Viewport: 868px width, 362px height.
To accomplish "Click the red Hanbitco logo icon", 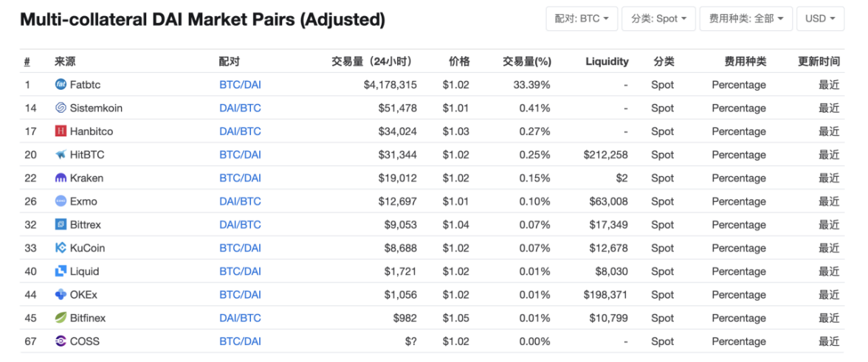I will coord(61,131).
